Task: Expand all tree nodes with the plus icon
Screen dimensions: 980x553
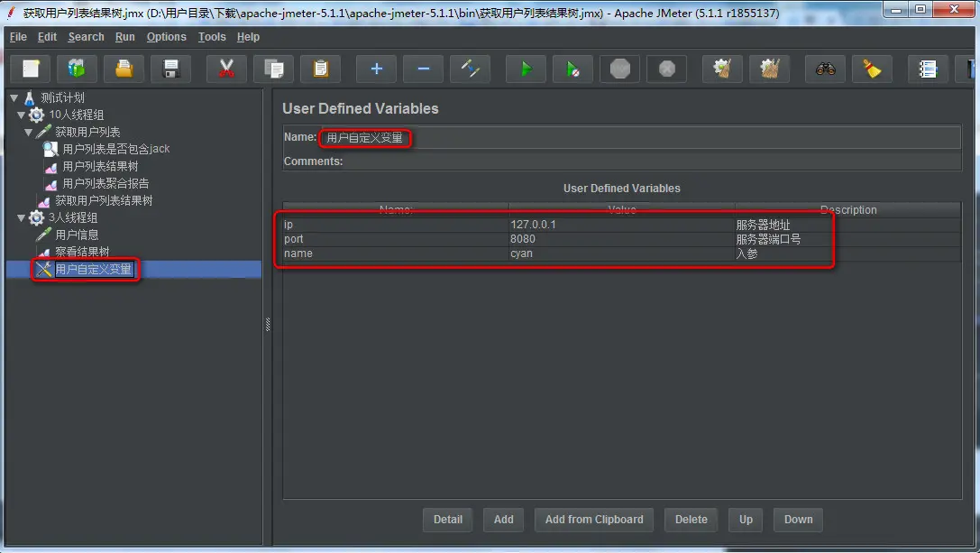Action: click(x=376, y=69)
